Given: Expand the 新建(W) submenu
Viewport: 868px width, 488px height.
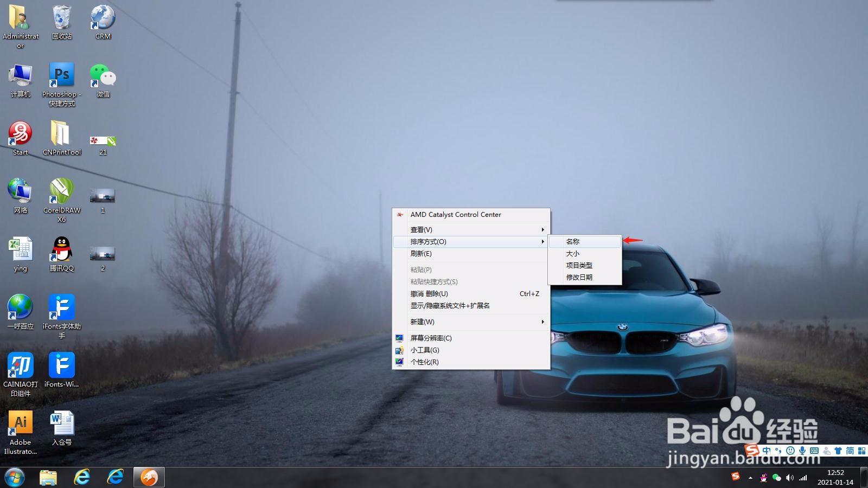Looking at the screenshot, I should pyautogui.click(x=471, y=322).
